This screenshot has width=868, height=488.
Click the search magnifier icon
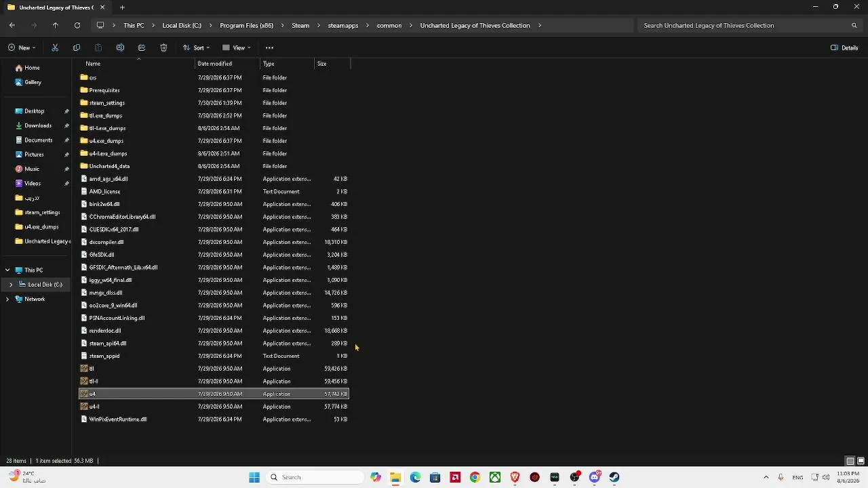tap(854, 25)
